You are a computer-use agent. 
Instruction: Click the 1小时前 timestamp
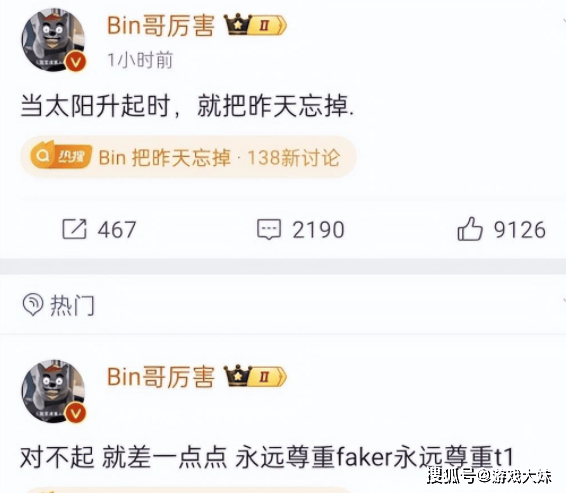140,60
